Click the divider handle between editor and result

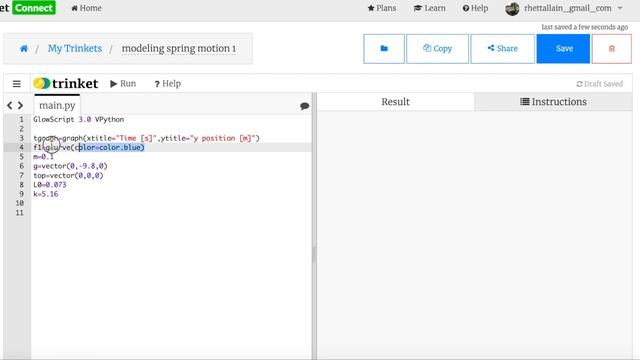pos(314,253)
